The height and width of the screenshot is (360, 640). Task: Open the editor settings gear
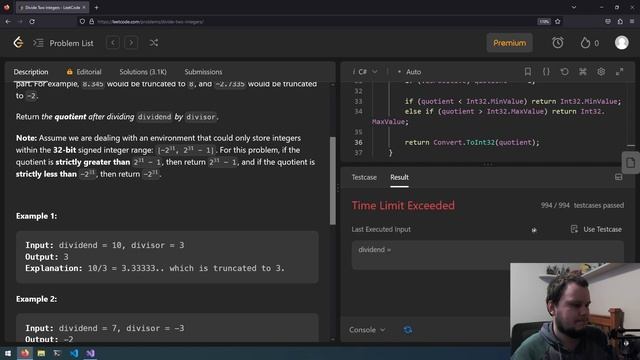point(601,72)
